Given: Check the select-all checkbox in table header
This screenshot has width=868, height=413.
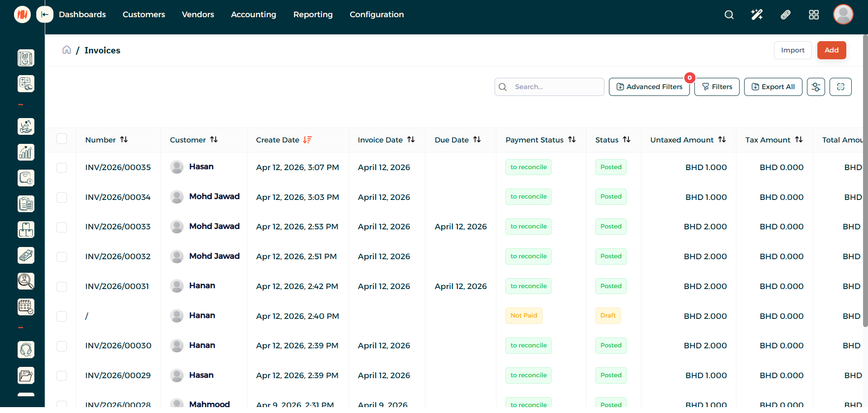Looking at the screenshot, I should [x=62, y=139].
